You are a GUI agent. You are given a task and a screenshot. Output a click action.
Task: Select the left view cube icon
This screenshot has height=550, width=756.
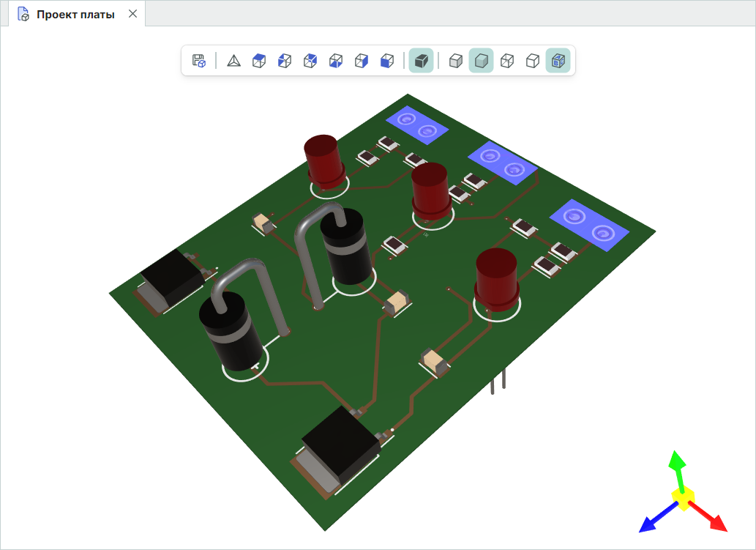point(285,61)
